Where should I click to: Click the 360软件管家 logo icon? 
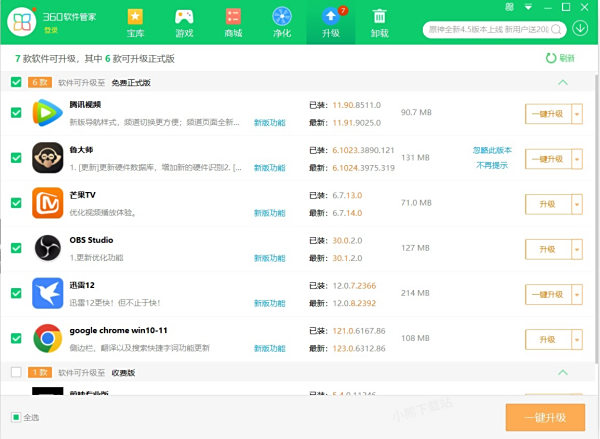[22, 22]
